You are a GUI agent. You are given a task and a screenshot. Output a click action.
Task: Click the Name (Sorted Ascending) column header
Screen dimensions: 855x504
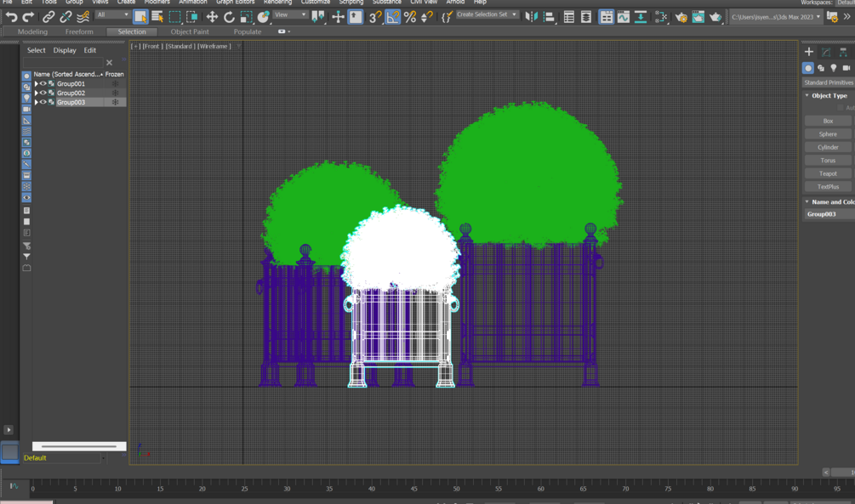pyautogui.click(x=68, y=74)
